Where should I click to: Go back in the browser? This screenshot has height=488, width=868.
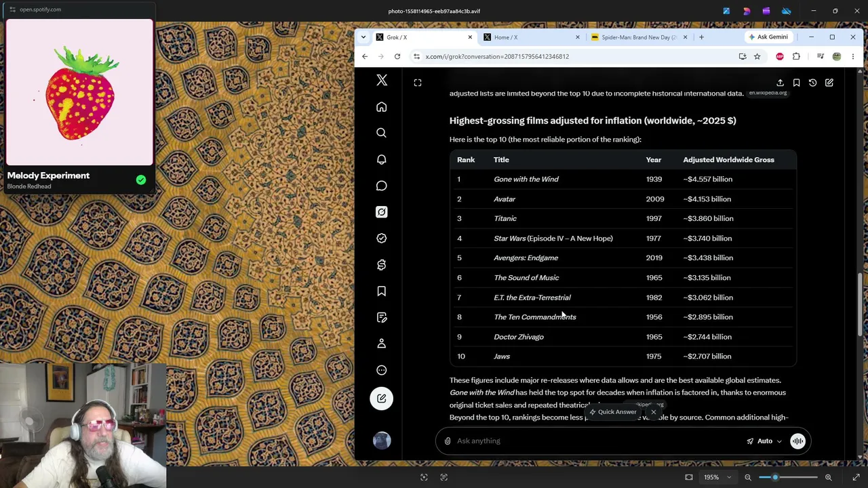tap(365, 57)
